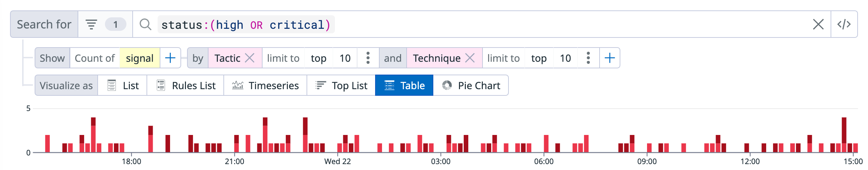Remove the Tactic group-by facet
The height and width of the screenshot is (170, 868).
click(250, 58)
